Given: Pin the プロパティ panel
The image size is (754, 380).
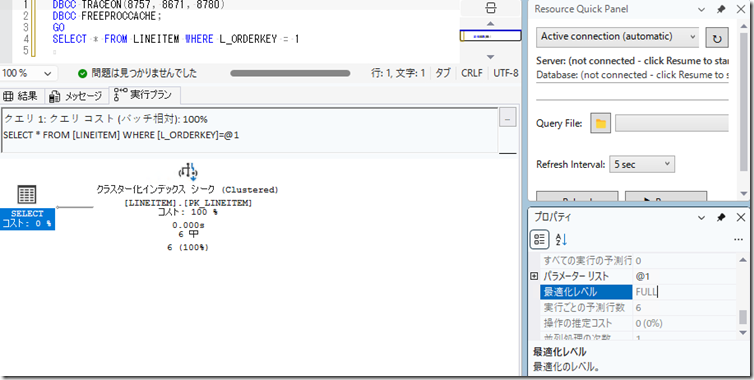Looking at the screenshot, I should click(x=721, y=217).
